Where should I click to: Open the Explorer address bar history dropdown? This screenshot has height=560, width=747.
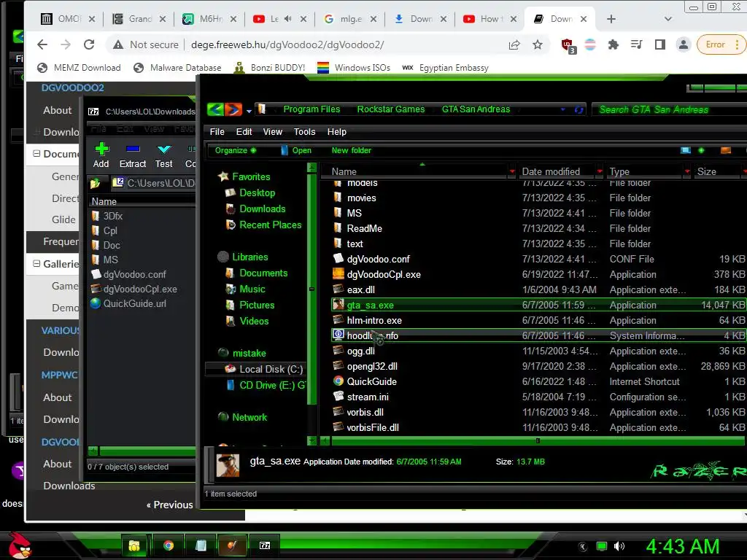point(563,109)
